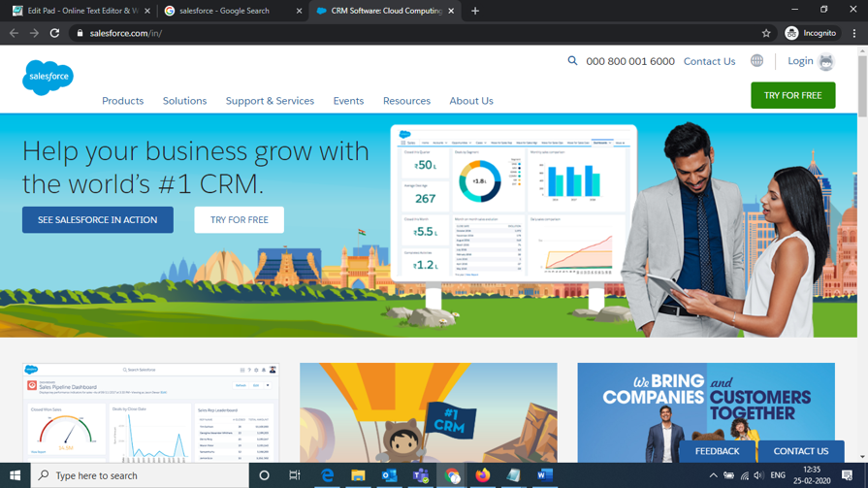
Task: Open Microsoft Teams from the taskbar
Action: (420, 475)
